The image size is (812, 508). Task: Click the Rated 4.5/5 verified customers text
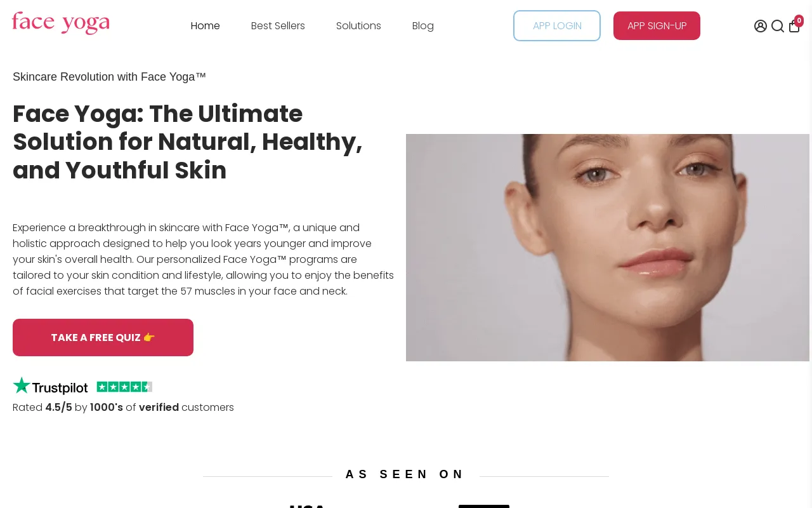[x=123, y=408]
